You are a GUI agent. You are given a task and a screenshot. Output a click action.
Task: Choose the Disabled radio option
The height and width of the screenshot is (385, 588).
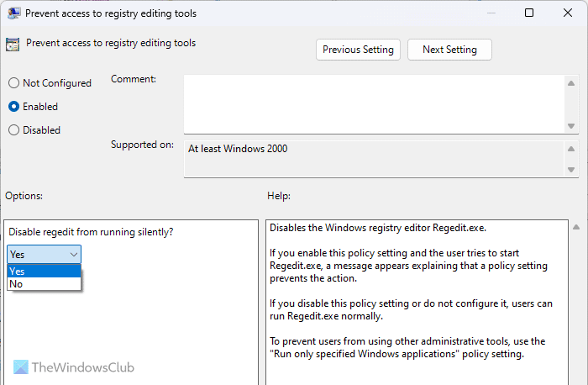click(13, 130)
